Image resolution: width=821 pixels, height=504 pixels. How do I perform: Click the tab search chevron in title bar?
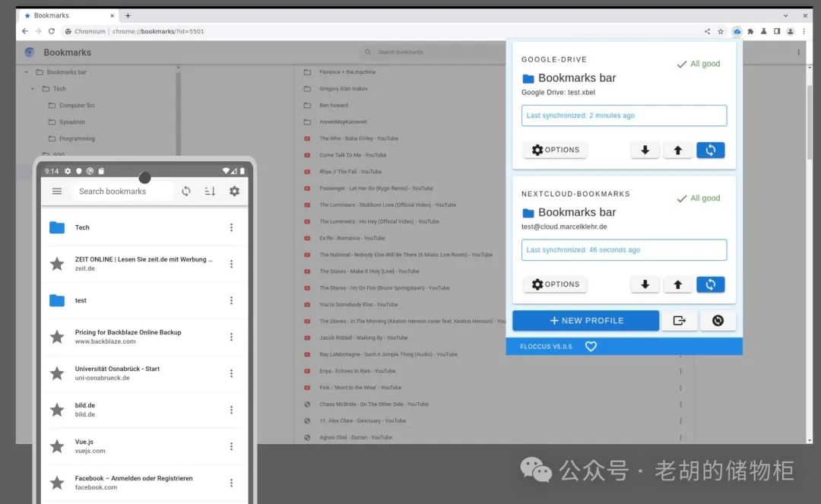pos(785,16)
